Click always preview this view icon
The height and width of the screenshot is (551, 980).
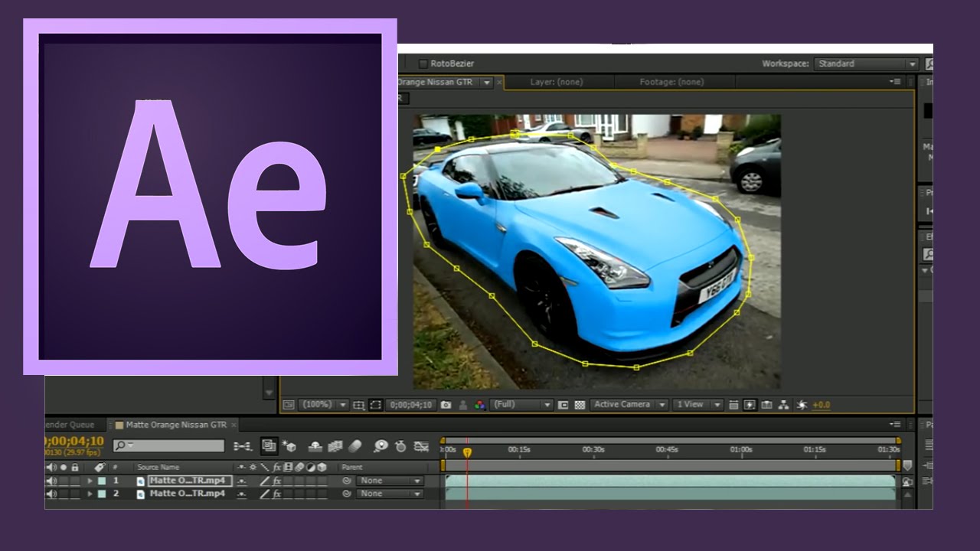(x=289, y=405)
